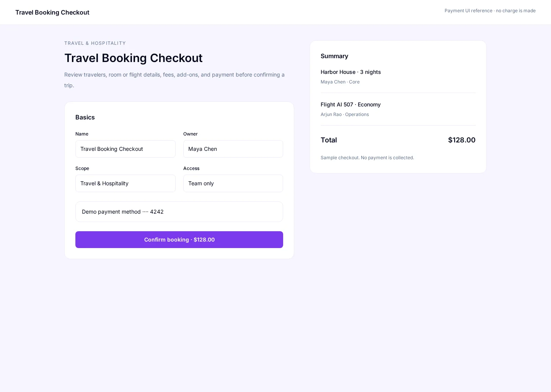Select the Scope field Travel & Hospitality

126,183
